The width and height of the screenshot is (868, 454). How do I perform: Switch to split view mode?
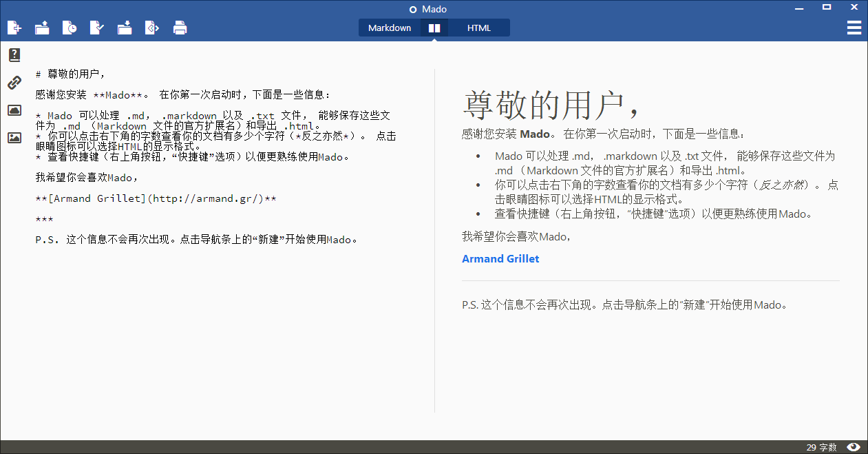(x=434, y=28)
